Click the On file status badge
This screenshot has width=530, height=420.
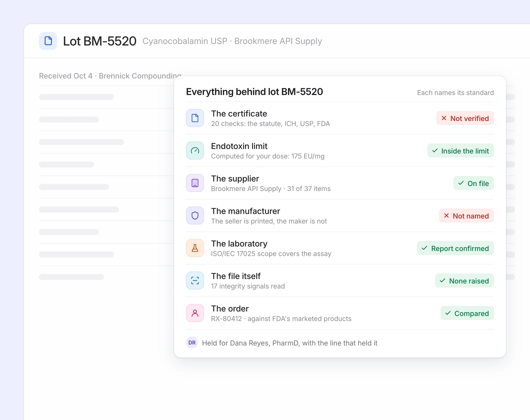(474, 183)
